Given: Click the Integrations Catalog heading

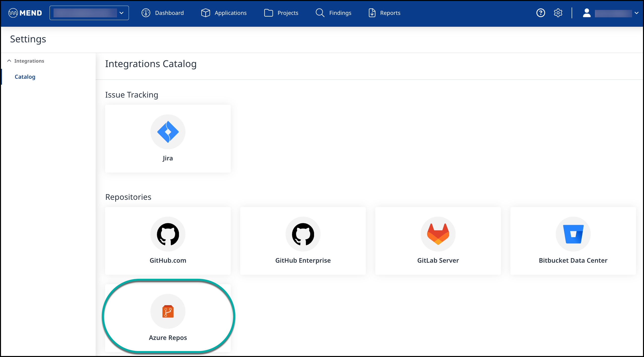Looking at the screenshot, I should [151, 64].
